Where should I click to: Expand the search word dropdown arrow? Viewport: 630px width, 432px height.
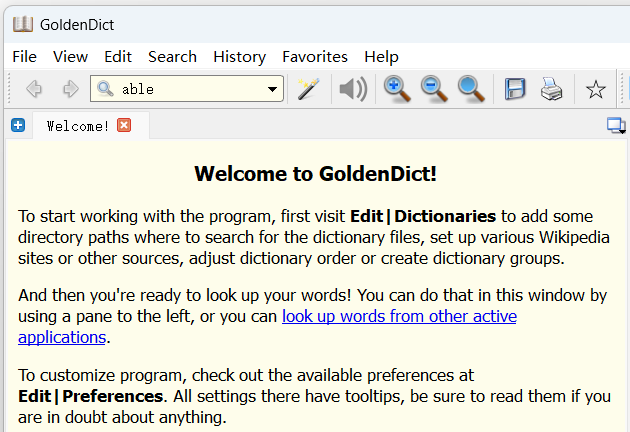[x=273, y=90]
